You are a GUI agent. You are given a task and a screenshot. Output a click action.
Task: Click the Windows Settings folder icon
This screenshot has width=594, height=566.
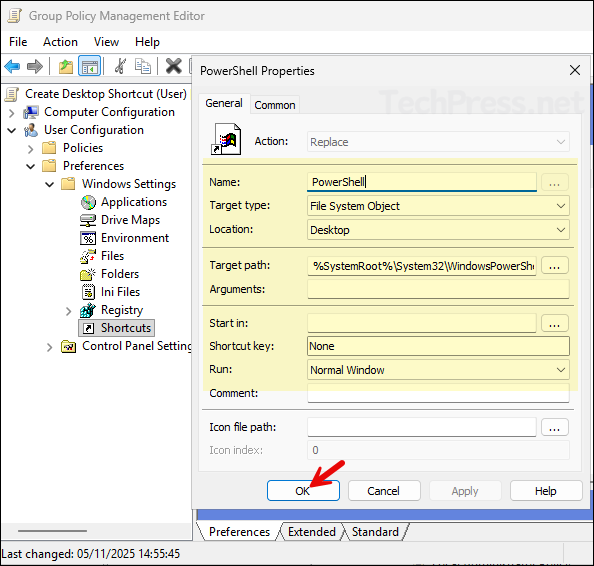68,184
